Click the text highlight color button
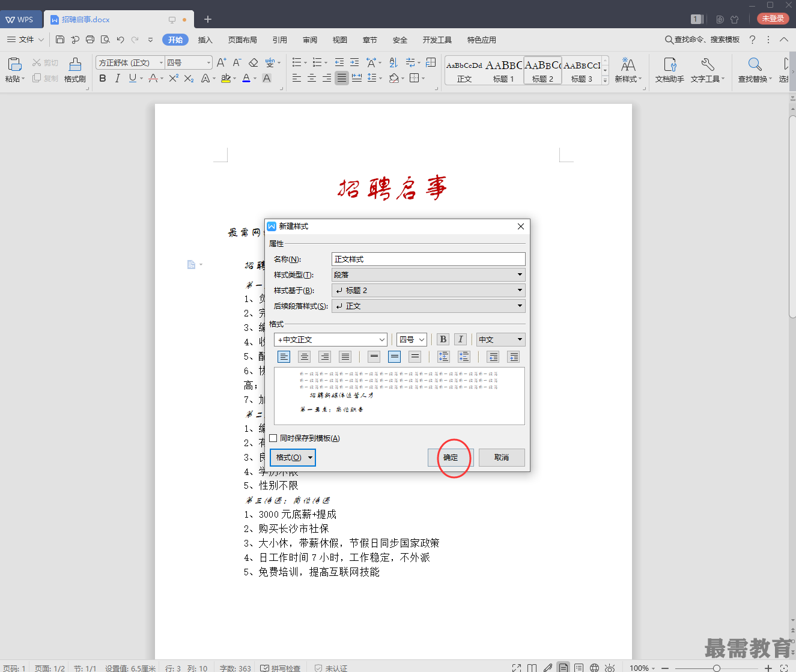Image resolution: width=796 pixels, height=672 pixels. 226,78
